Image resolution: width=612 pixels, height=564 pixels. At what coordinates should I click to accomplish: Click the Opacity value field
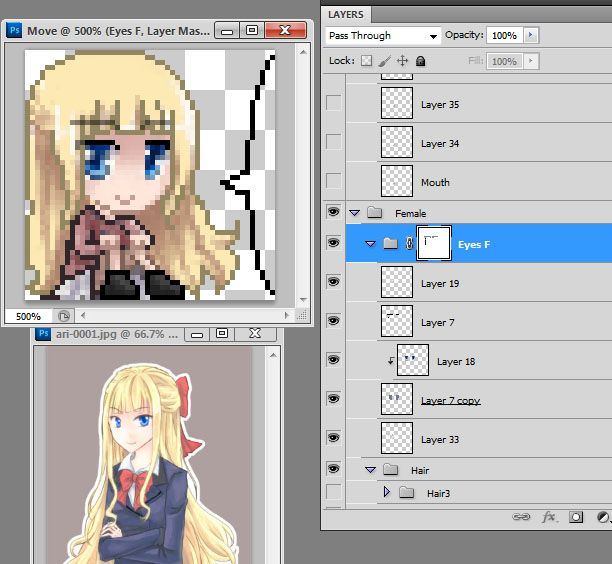505,35
